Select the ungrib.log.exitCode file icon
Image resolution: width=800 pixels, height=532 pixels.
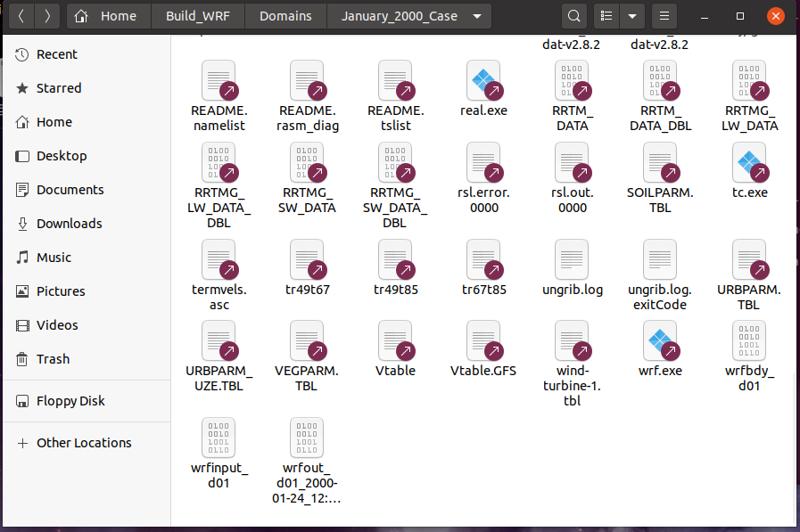660,259
